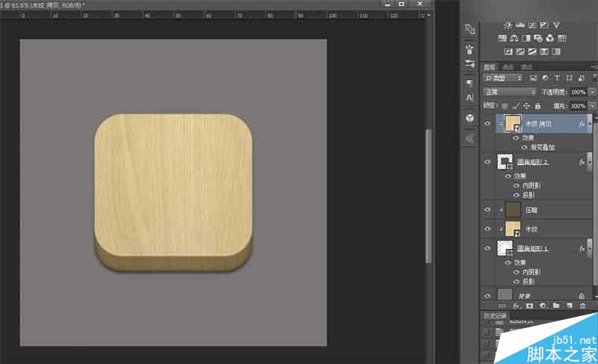Click the opacity 100% input field
Viewport: 598px width, 364px height.
[578, 92]
